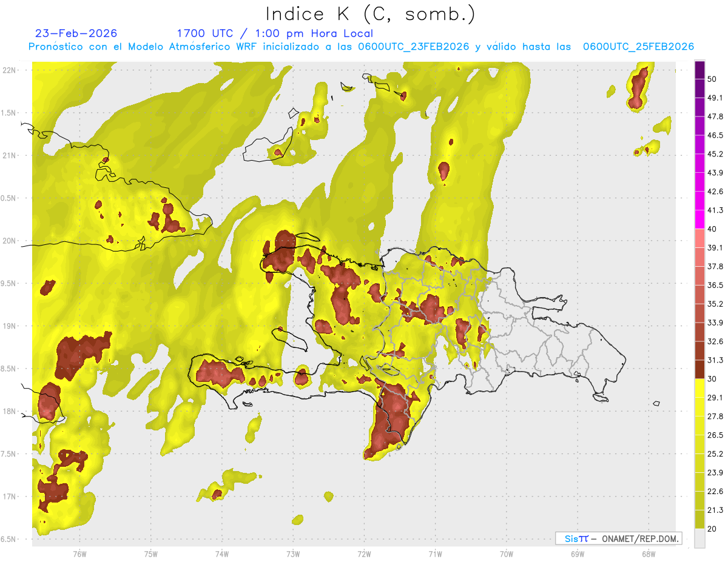Click the "39.1" color scale value
The image size is (728, 562).
pos(715,247)
